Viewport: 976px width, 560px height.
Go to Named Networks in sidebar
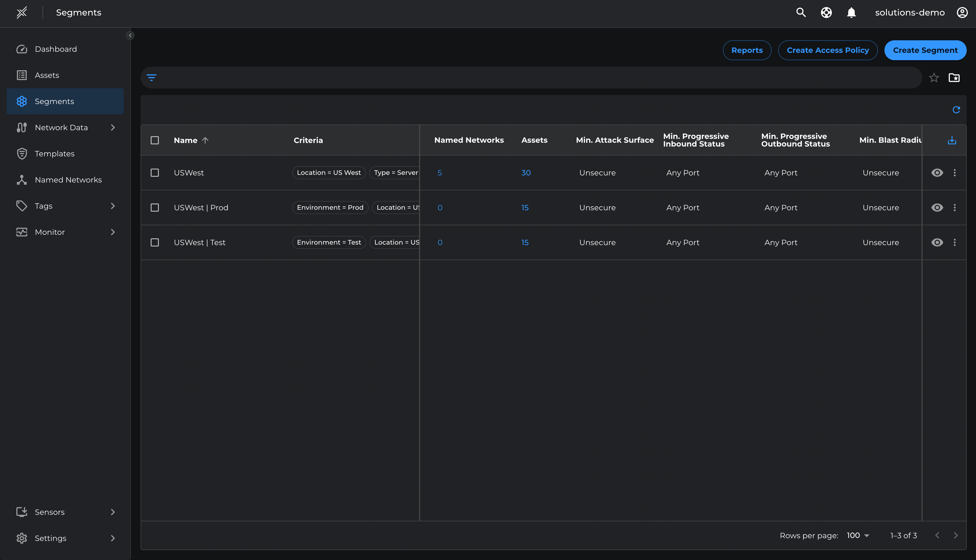(x=68, y=179)
